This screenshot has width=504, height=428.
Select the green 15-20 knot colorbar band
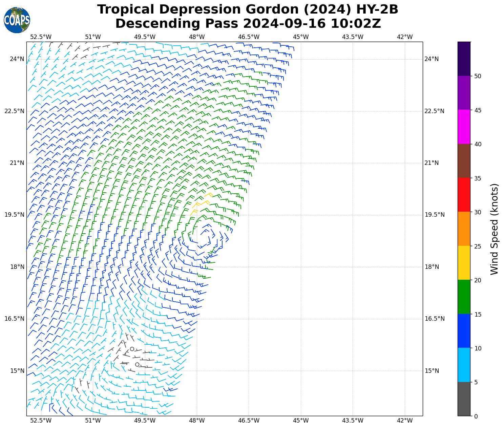click(x=464, y=297)
